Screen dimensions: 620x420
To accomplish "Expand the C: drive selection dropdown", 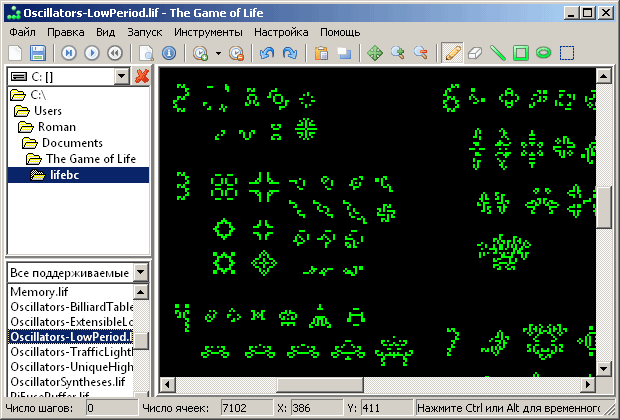I will click(122, 76).
